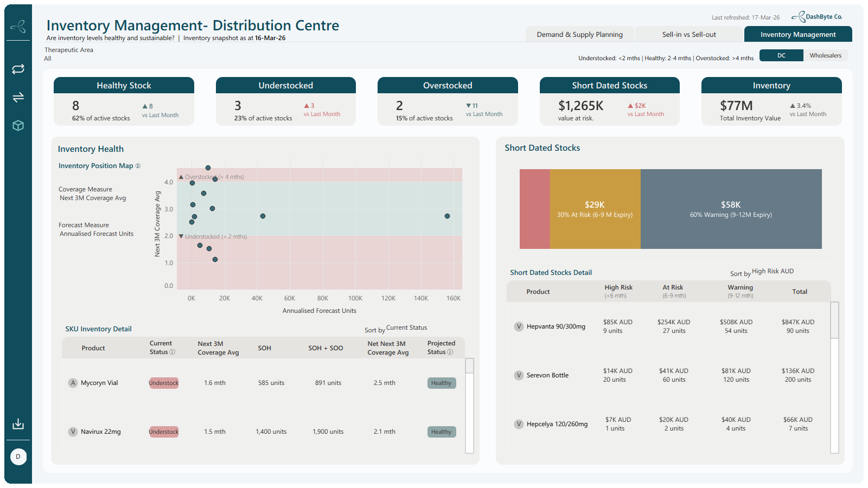Click the $847K AUD total cell
Screen dimensions: 868x488
pos(797,322)
